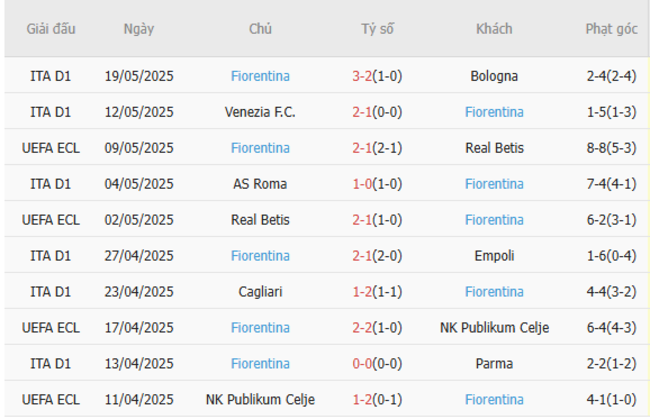Click the 8-8(5-3) corner kick stat
Screen dimensions: 650x419
pos(611,148)
